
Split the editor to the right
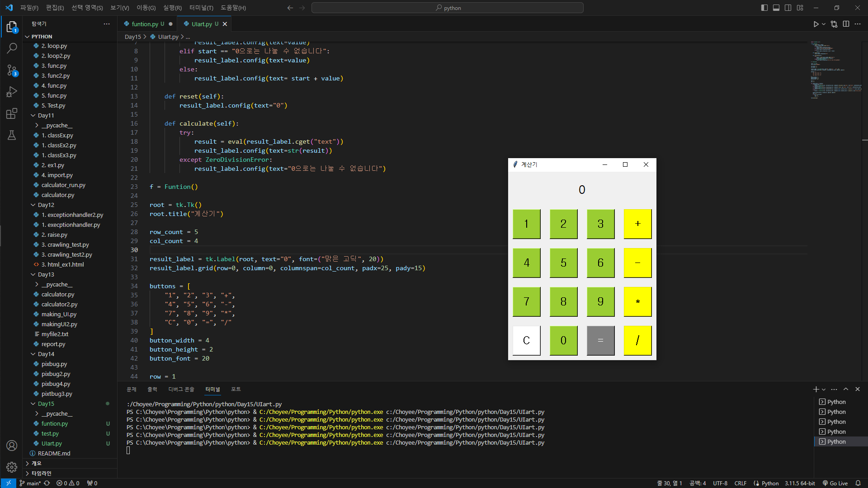click(846, 24)
